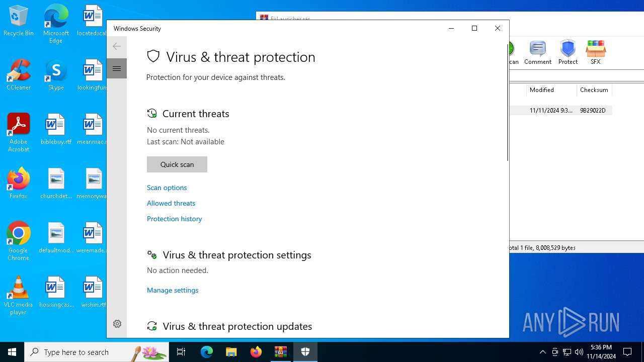Select churchdet image file on desktop
Screen dimensions: 644x362
[56, 184]
